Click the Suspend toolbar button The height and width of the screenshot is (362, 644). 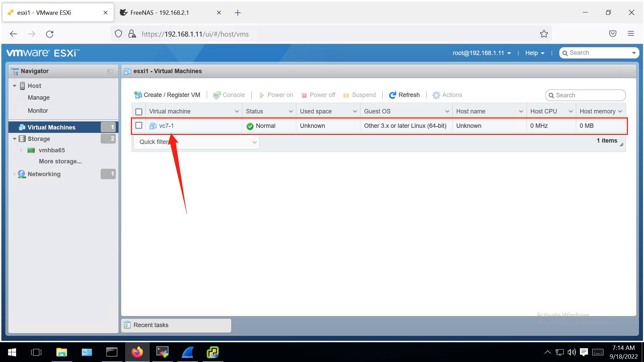point(359,95)
